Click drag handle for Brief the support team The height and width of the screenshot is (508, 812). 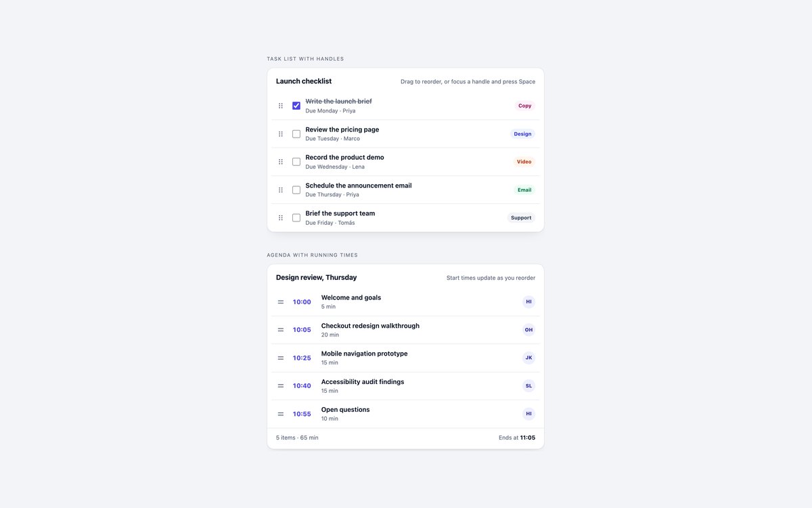(281, 218)
